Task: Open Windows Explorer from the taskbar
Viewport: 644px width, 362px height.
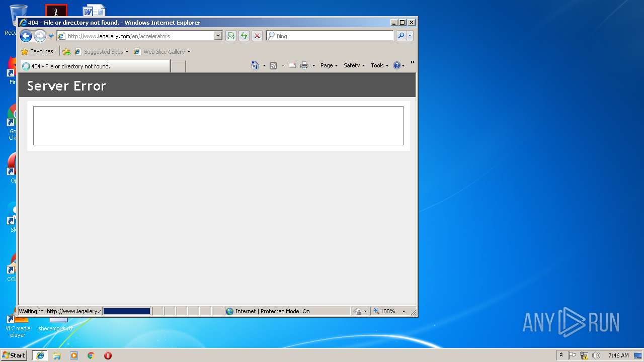Action: tap(57, 355)
